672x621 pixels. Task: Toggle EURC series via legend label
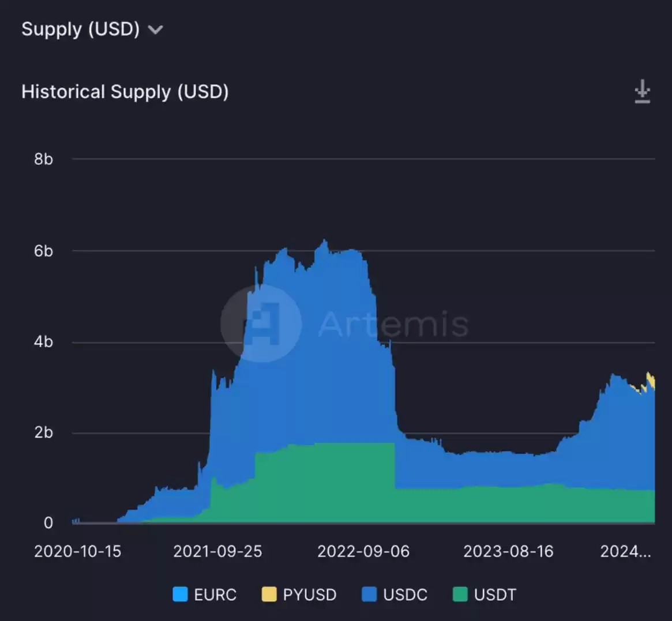(215, 594)
